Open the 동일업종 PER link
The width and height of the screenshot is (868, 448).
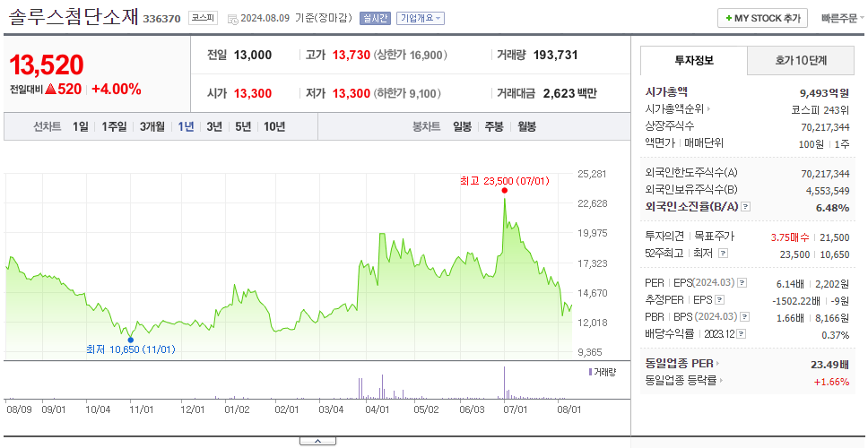pyautogui.click(x=682, y=364)
